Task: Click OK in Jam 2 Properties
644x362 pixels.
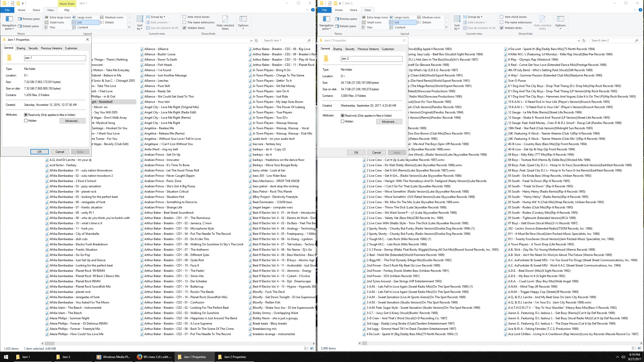Action: 356,152
